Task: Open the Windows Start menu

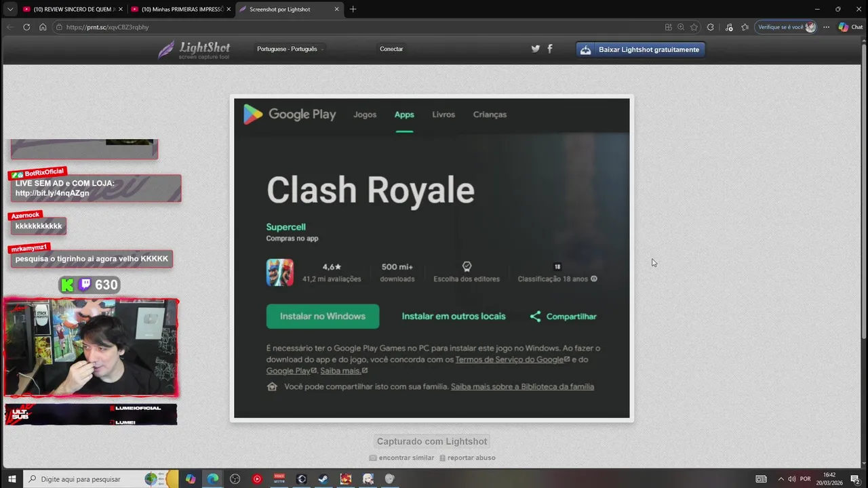Action: pos(12,479)
